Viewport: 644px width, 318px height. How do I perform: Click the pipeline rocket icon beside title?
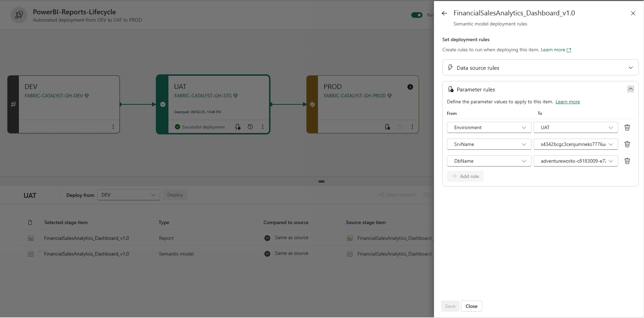coord(19,15)
